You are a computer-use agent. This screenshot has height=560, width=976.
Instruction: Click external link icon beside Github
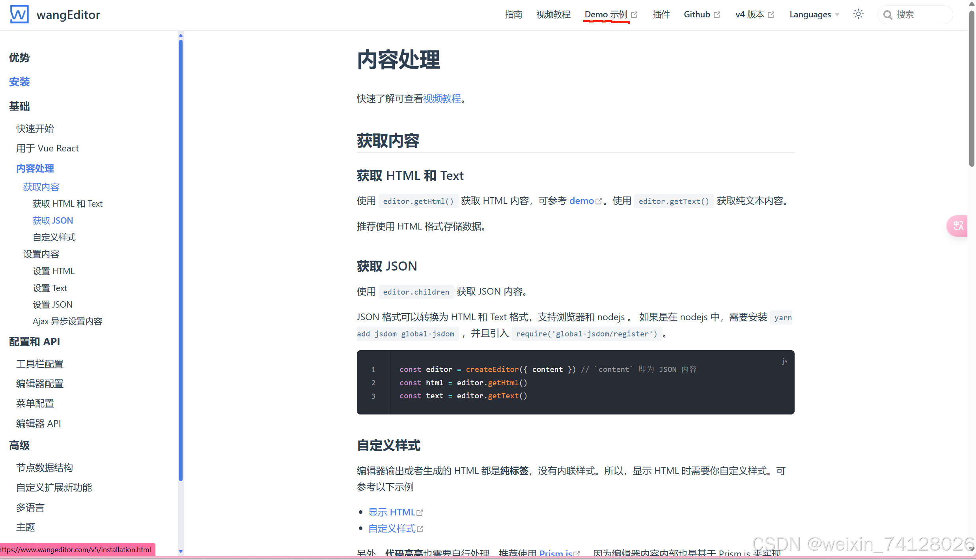click(x=717, y=15)
